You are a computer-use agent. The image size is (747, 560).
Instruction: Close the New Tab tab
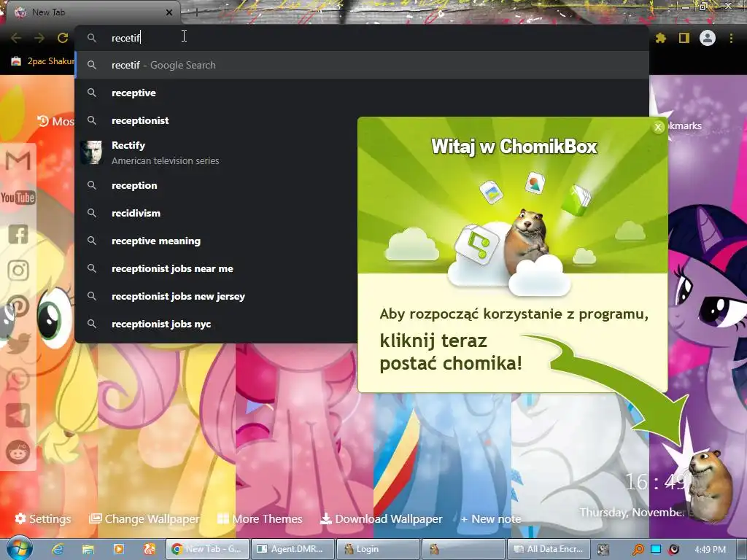pos(169,12)
